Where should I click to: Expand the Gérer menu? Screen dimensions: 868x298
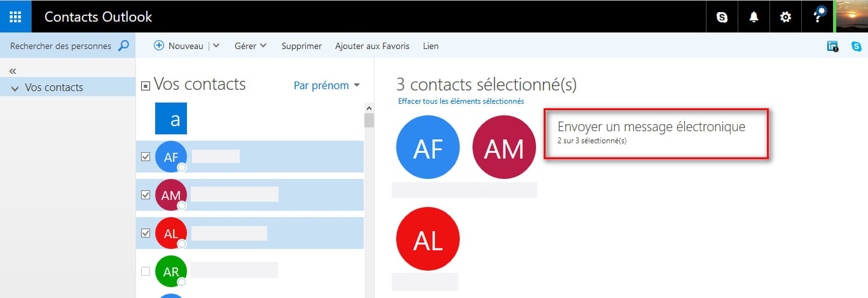(251, 46)
